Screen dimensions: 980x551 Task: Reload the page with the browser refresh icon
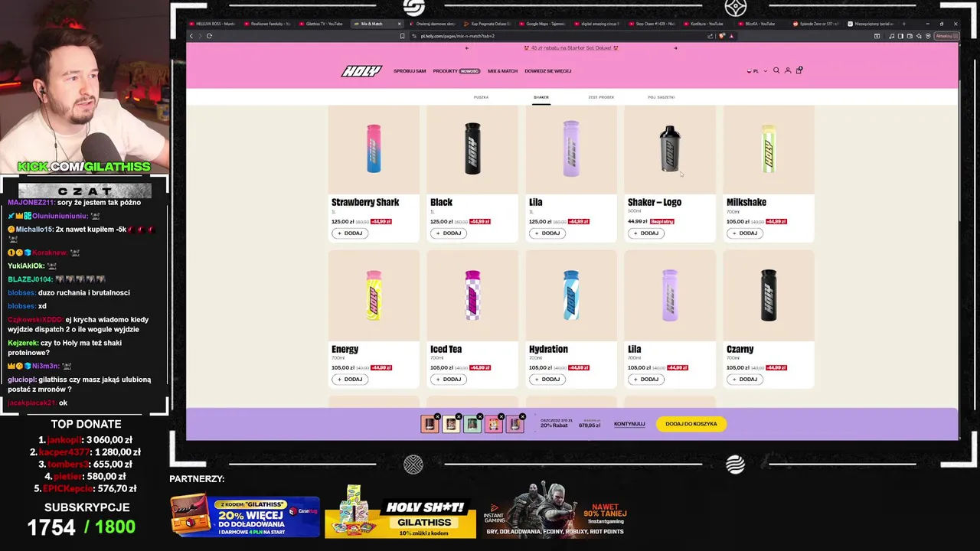click(209, 36)
